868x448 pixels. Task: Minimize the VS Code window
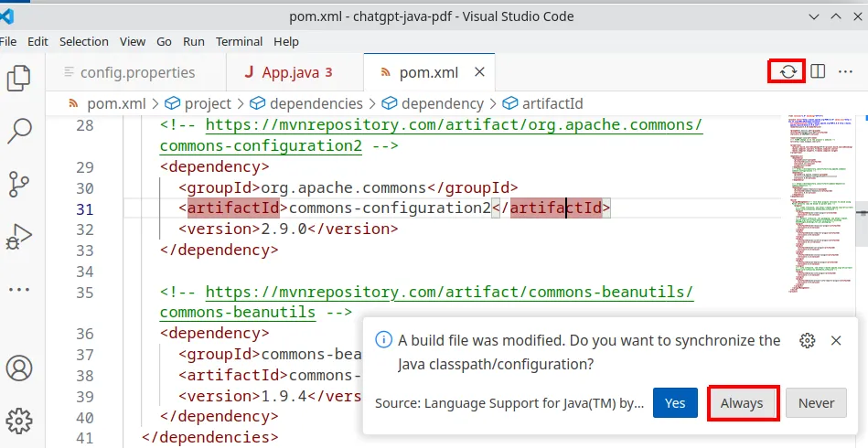click(813, 16)
